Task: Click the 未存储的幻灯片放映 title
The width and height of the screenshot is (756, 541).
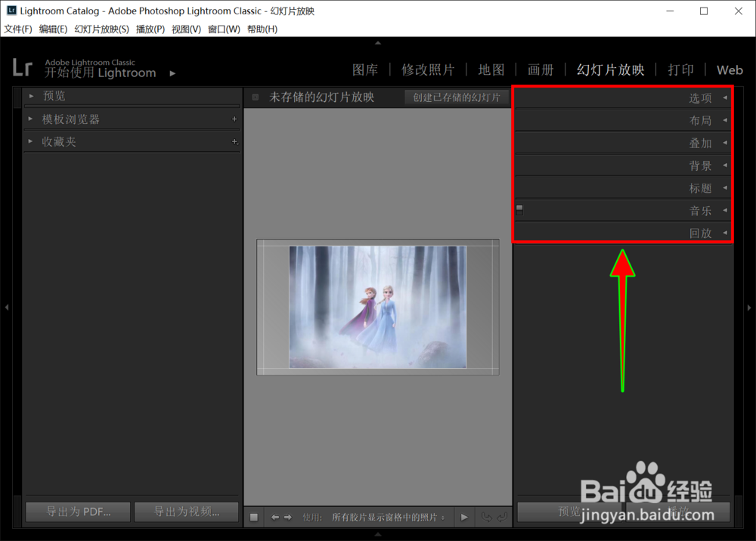Action: 321,97
